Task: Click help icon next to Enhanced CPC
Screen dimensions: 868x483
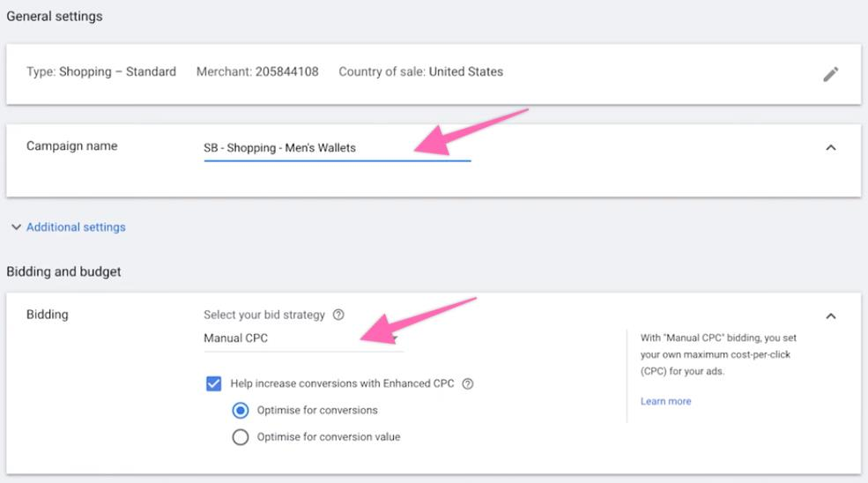Action: (468, 383)
